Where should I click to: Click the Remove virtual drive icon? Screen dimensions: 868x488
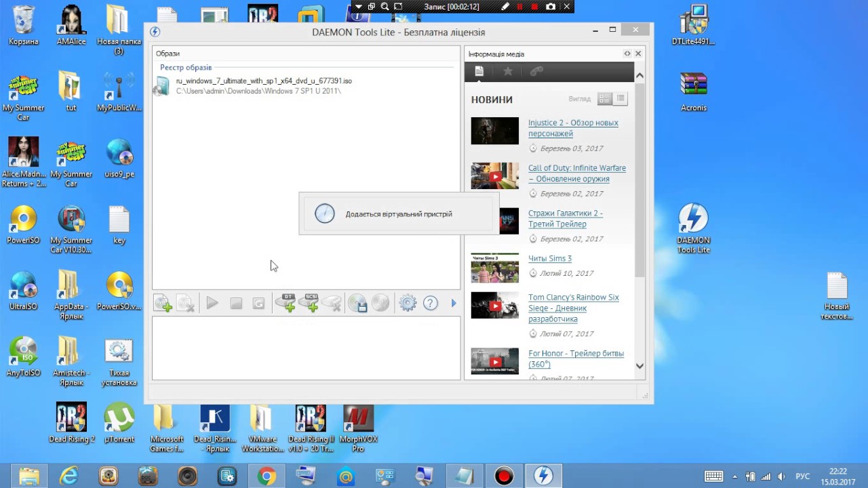click(332, 303)
